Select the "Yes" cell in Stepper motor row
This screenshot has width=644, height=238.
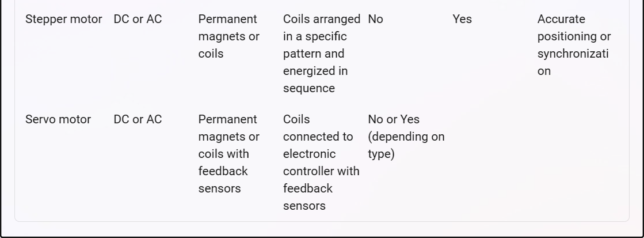pyautogui.click(x=462, y=19)
